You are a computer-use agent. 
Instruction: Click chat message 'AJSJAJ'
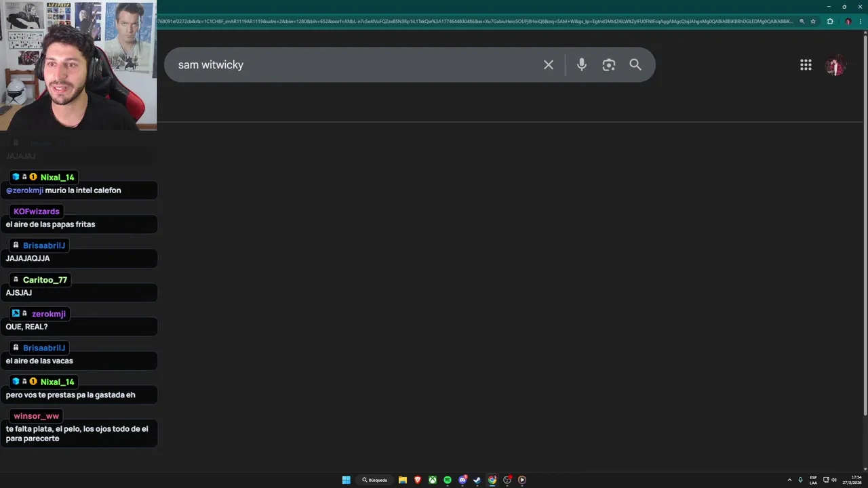click(x=19, y=293)
